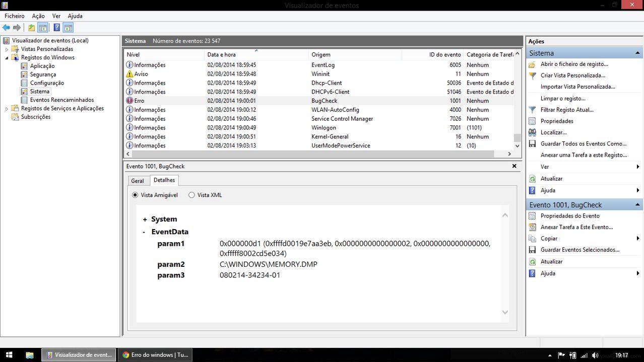Switch to Chrome Erro do windows taskbar item
The image size is (644, 362).
click(156, 355)
